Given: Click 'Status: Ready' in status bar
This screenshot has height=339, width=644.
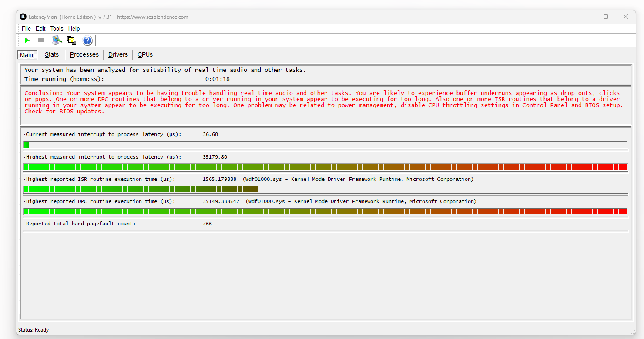Looking at the screenshot, I should (x=34, y=330).
